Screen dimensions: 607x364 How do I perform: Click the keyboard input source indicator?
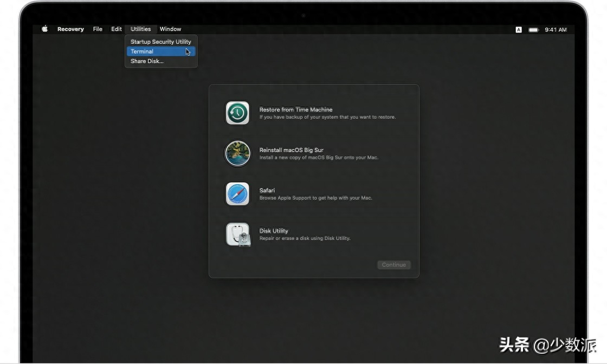[x=519, y=29]
